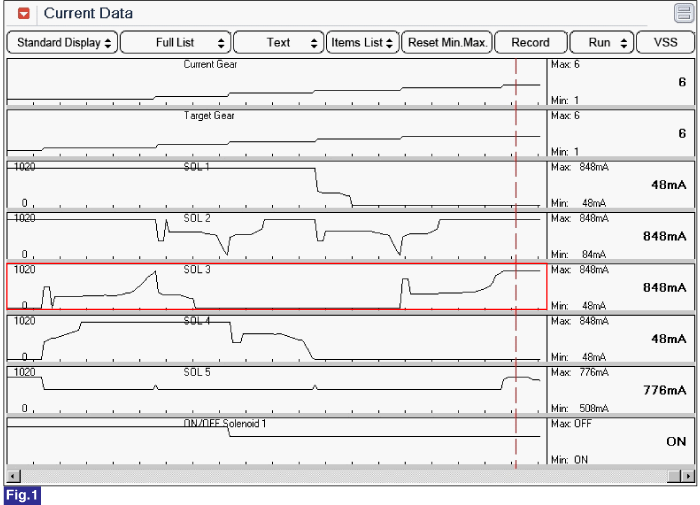Click the Current Gear value 6

click(682, 82)
